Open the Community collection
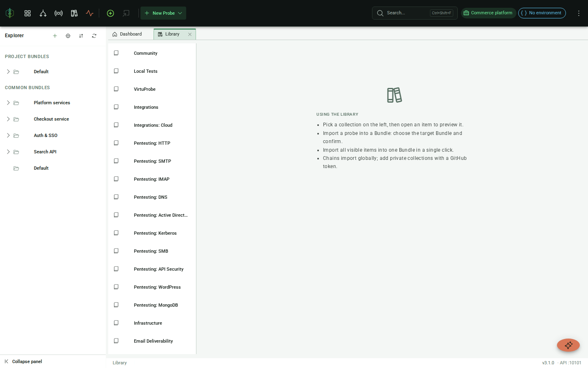Image resolution: width=588 pixels, height=368 pixels. (x=152, y=53)
